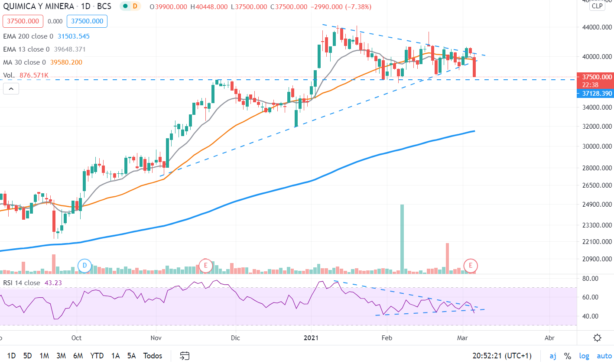Select the 1D time range
The image size is (614, 364).
(x=11, y=356)
